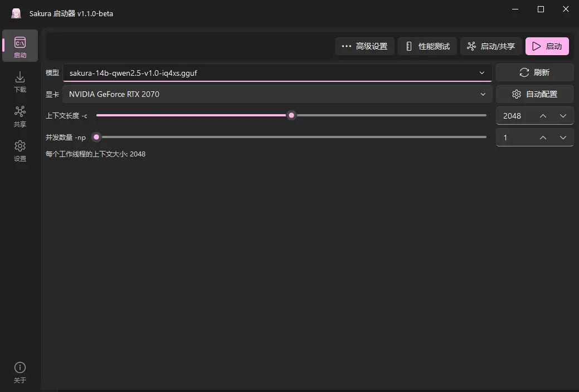Open 高级设置 advanced settings
This screenshot has height=392, width=579.
[365, 46]
